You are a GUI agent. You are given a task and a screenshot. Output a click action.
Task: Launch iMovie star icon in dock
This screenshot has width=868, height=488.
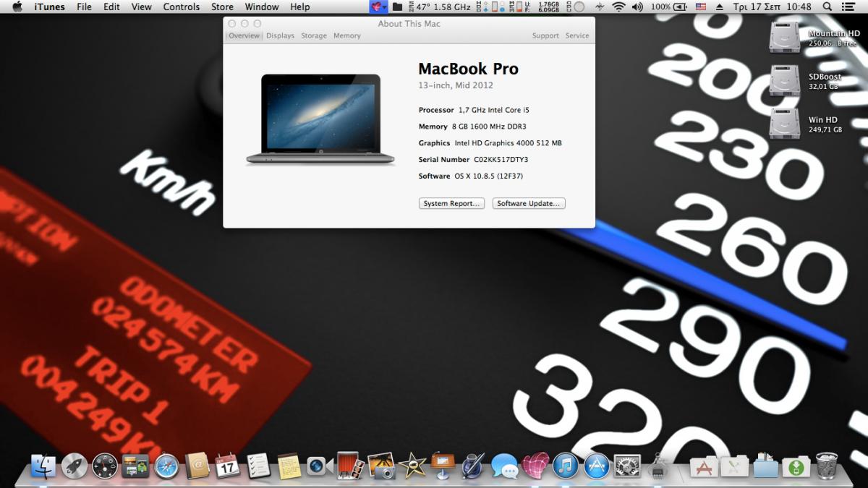[412, 466]
